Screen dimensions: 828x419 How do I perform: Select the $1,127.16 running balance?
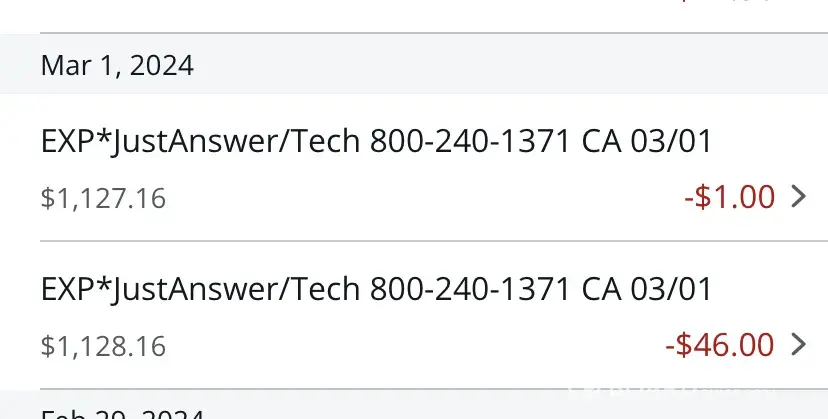(103, 199)
